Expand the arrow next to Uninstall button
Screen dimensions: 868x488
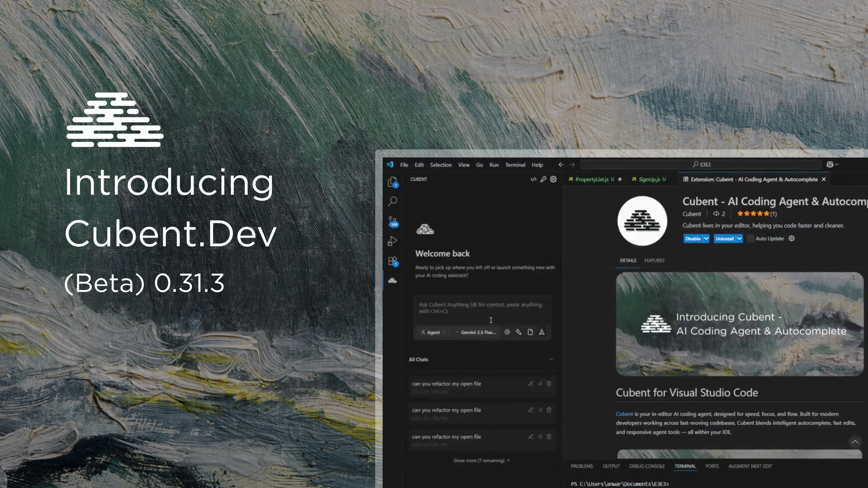click(739, 239)
